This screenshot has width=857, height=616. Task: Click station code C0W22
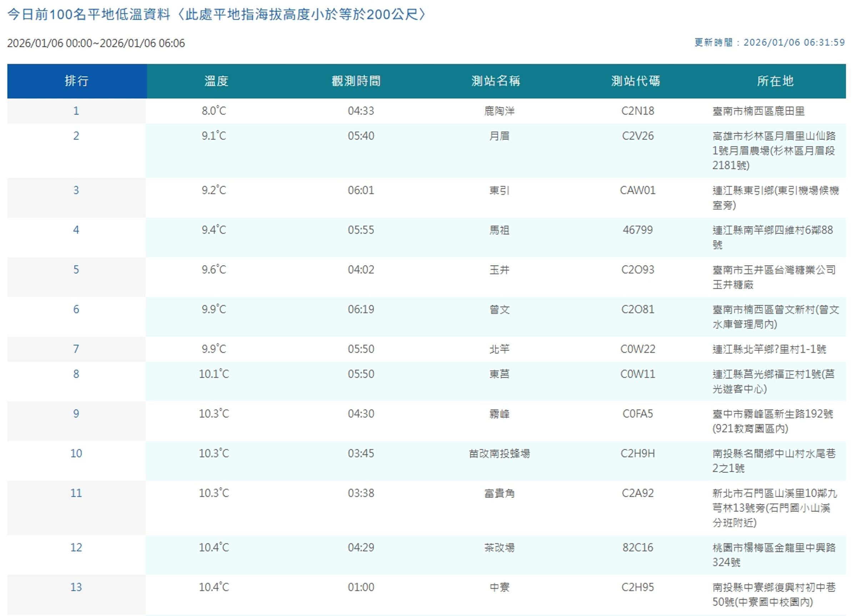(x=638, y=349)
